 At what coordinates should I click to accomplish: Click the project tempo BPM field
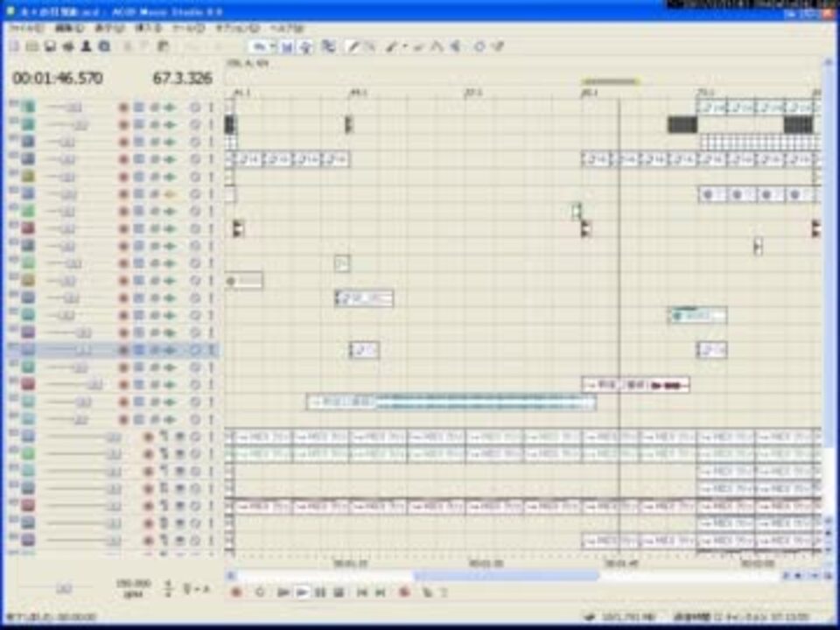pyautogui.click(x=133, y=589)
